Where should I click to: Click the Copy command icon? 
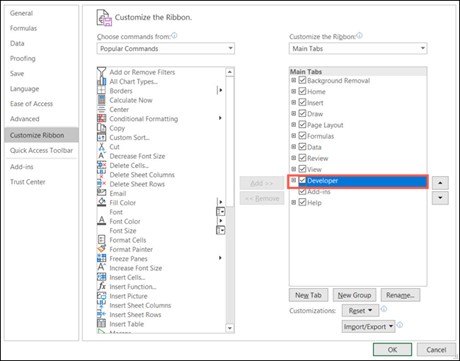[101, 128]
